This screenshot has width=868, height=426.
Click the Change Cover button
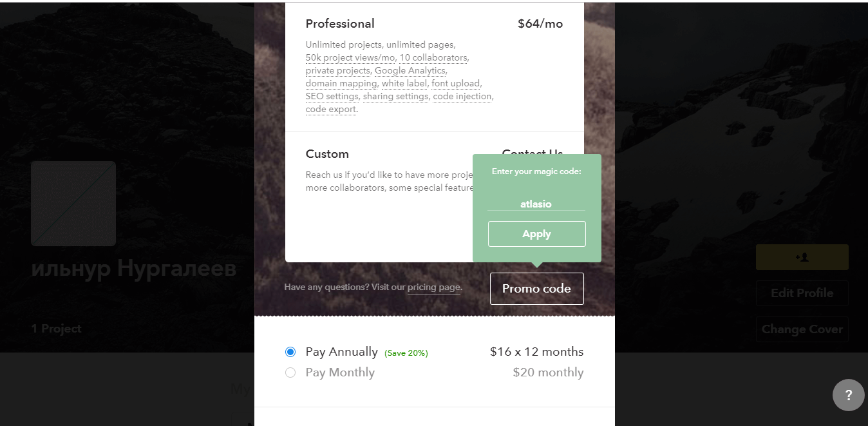[x=802, y=329]
